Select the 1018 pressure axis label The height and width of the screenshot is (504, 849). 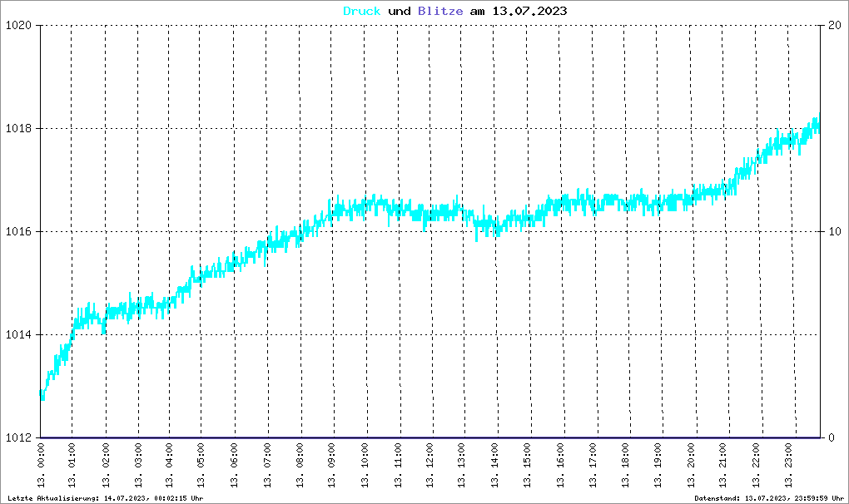click(x=17, y=128)
